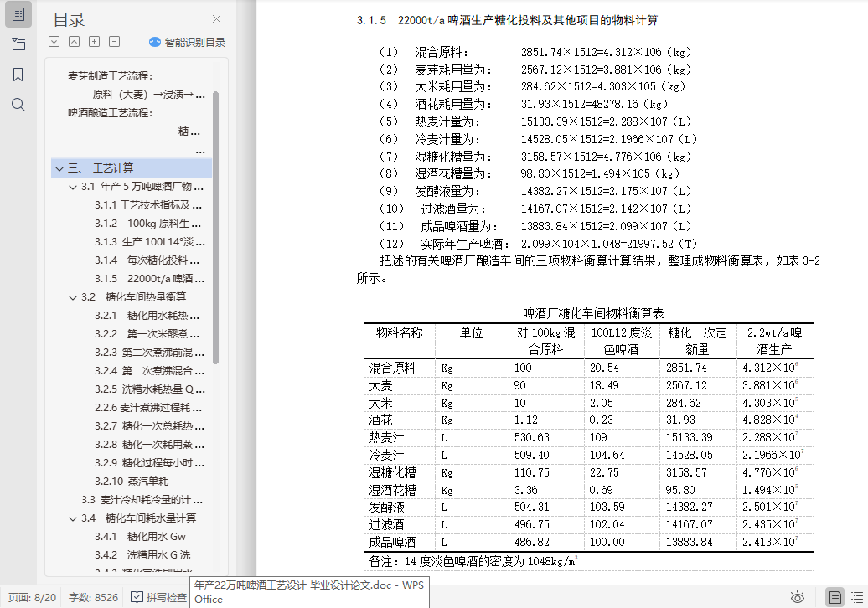This screenshot has height=608, width=868.
Task: Select 2.2.6 麦汁煮沸过程耗 entry
Action: 147,408
